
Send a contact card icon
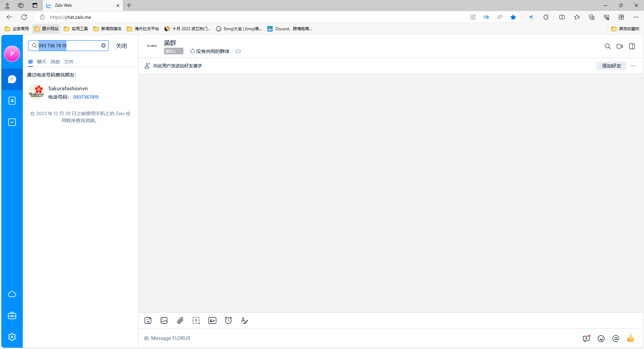point(212,320)
